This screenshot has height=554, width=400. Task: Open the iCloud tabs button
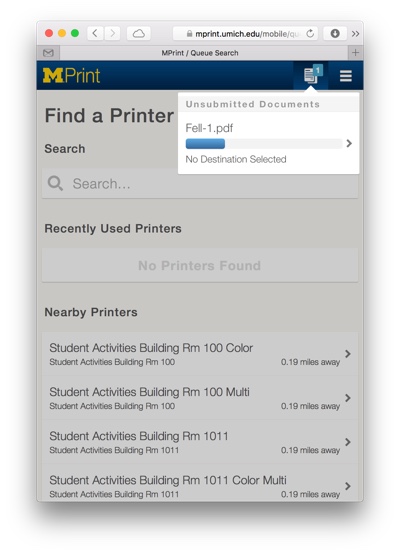pos(139,34)
